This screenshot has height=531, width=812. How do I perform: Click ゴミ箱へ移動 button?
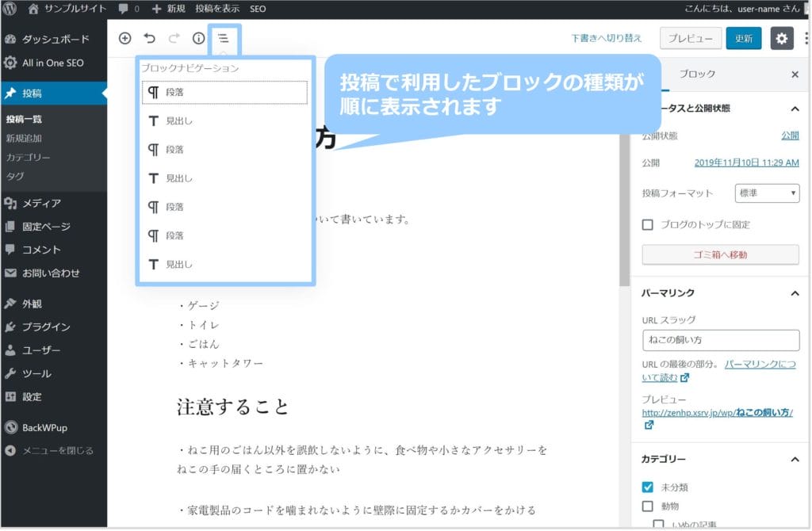tap(720, 254)
